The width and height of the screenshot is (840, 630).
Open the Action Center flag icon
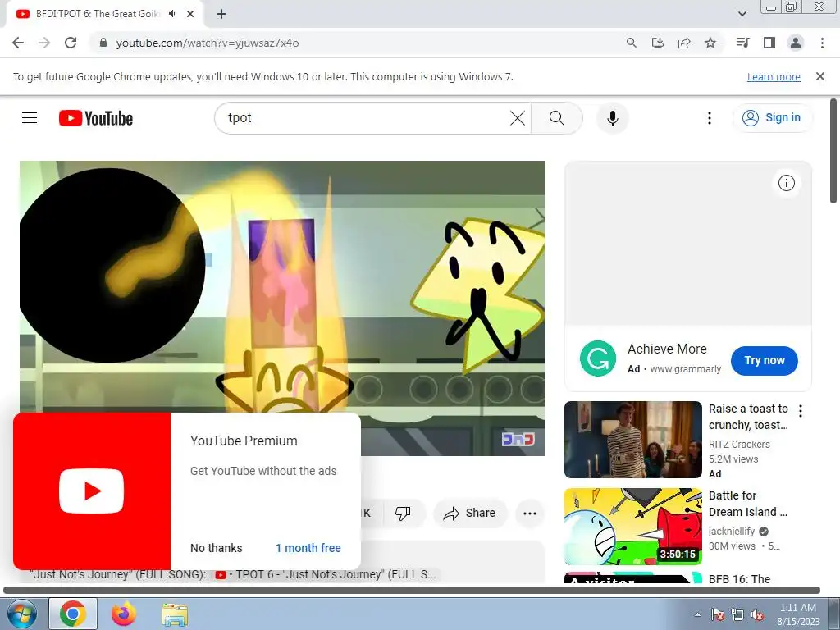coord(717,614)
